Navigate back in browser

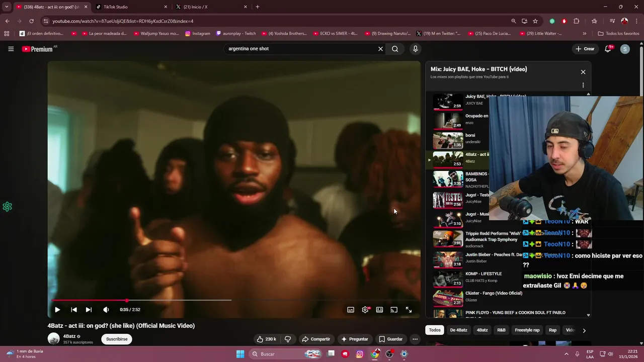tap(7, 21)
